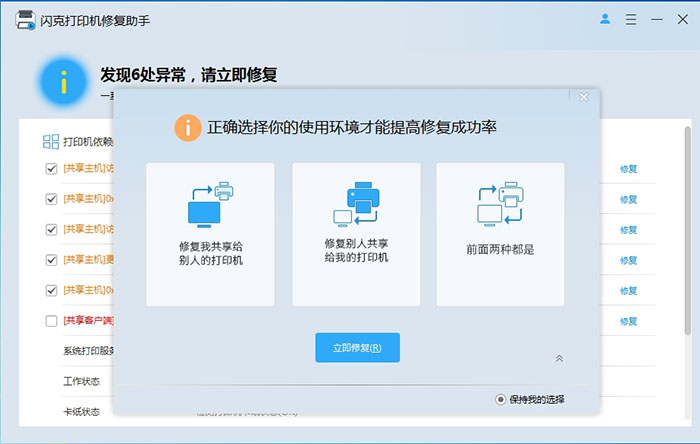700x444 pixels.
Task: Select the 保持我的选择 radio button
Action: pyautogui.click(x=501, y=399)
